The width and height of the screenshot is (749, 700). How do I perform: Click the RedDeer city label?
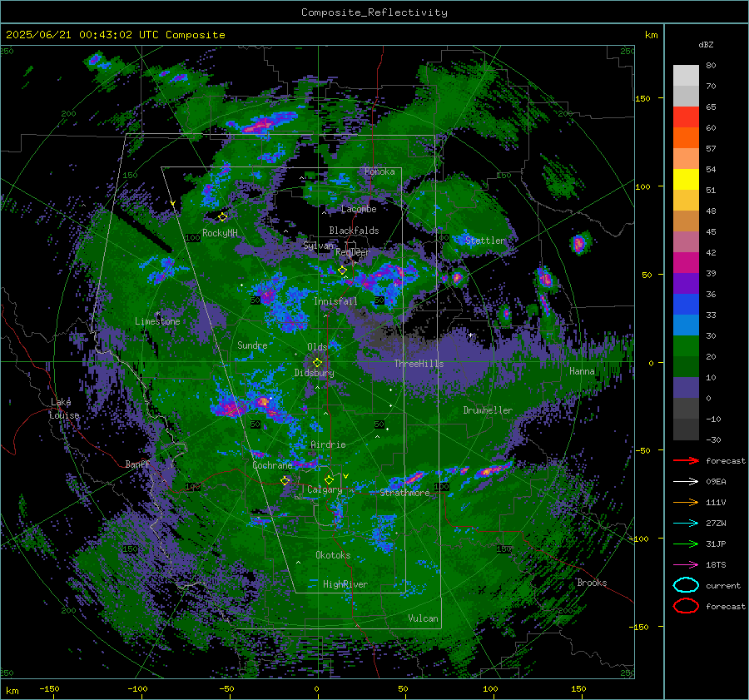click(353, 252)
